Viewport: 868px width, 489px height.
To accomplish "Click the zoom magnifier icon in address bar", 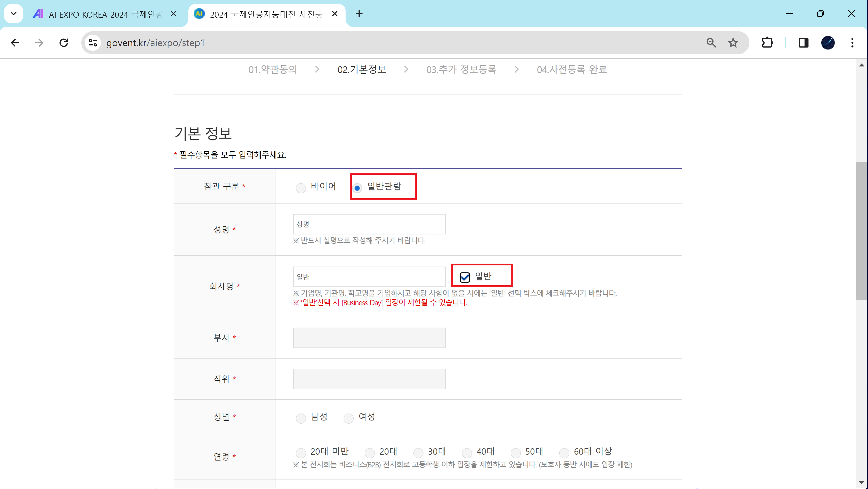I will (711, 43).
